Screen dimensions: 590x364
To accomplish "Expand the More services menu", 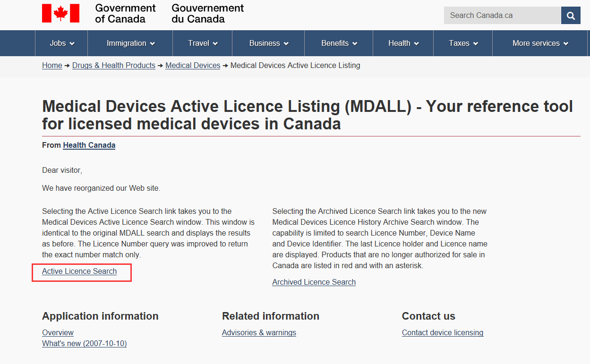I will [x=540, y=43].
